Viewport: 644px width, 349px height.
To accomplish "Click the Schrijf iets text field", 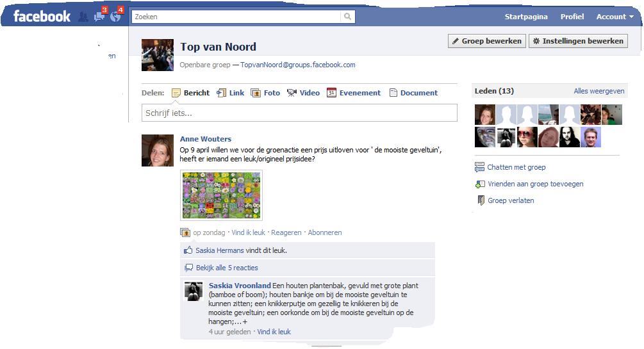I will [299, 113].
